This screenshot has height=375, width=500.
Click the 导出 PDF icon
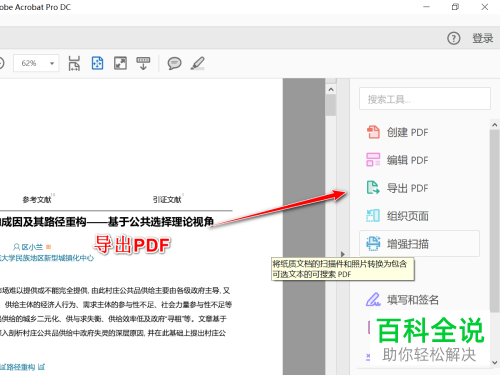click(373, 187)
